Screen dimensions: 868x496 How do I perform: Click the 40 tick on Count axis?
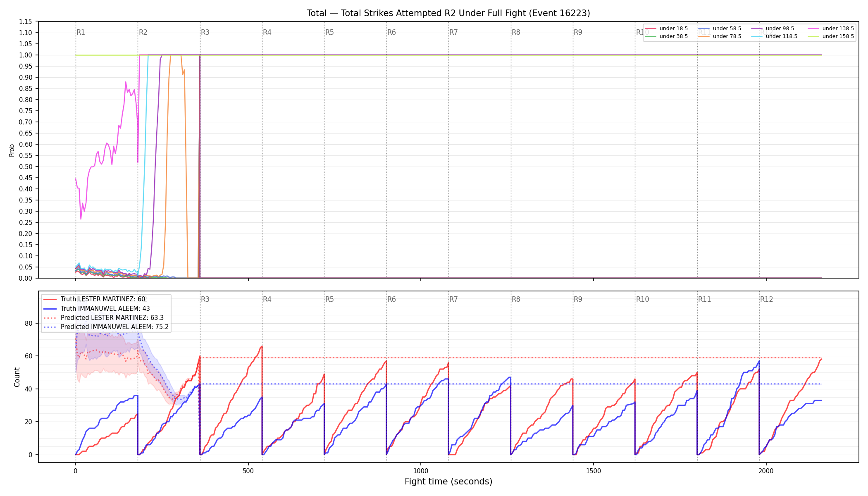click(29, 389)
